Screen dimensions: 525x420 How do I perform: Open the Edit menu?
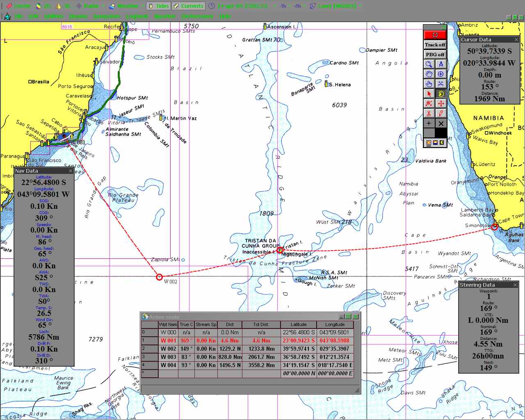(x=33, y=16)
